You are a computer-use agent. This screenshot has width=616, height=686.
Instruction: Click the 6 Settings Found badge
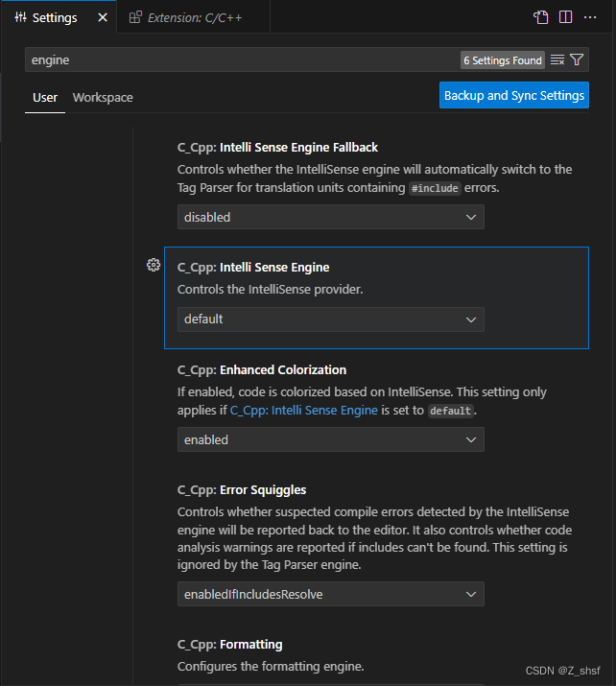pos(502,60)
